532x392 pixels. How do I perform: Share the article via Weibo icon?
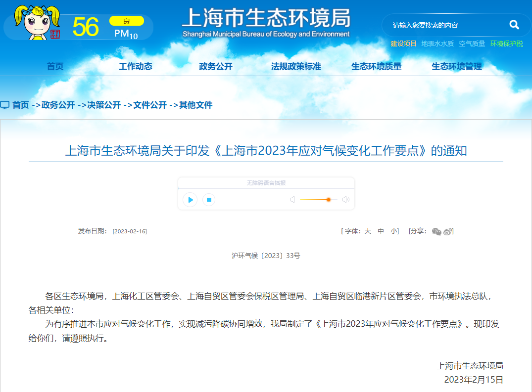click(447, 231)
